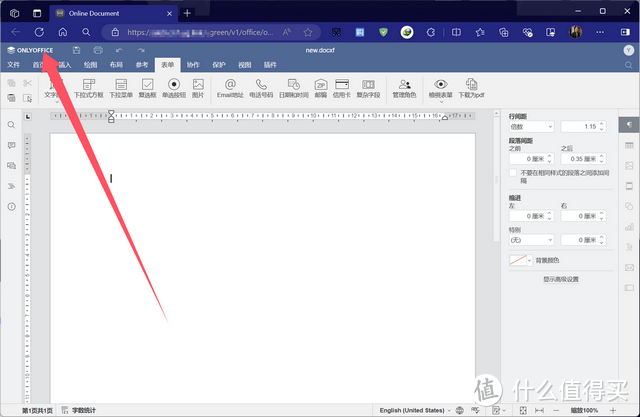The width and height of the screenshot is (640, 417).
Task: Open the search panel in left sidebar
Action: click(x=11, y=125)
